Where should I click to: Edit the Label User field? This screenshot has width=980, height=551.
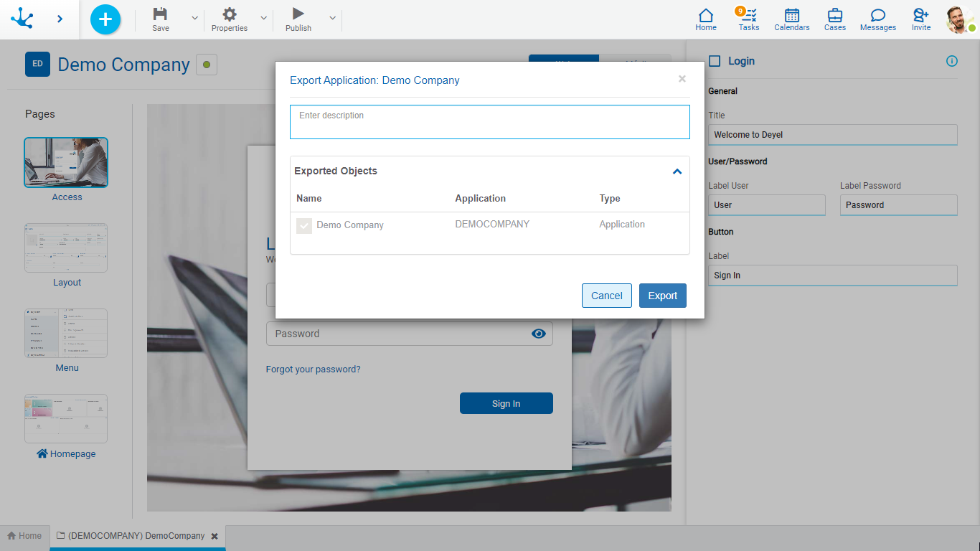(767, 205)
